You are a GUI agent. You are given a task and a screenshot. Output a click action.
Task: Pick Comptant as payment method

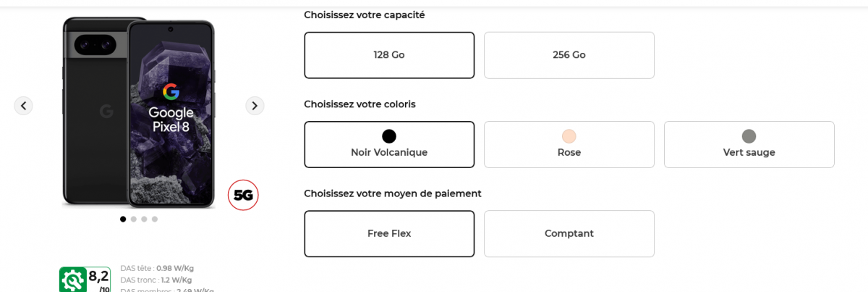click(x=569, y=233)
